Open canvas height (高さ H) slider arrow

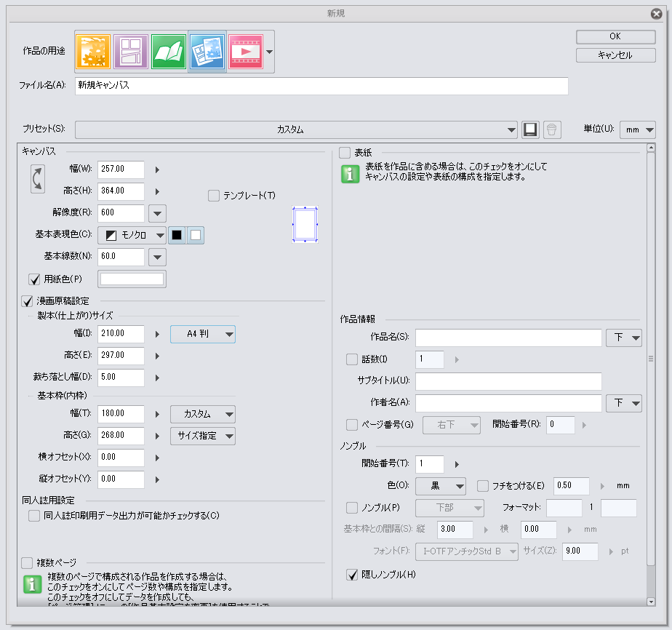[157, 191]
